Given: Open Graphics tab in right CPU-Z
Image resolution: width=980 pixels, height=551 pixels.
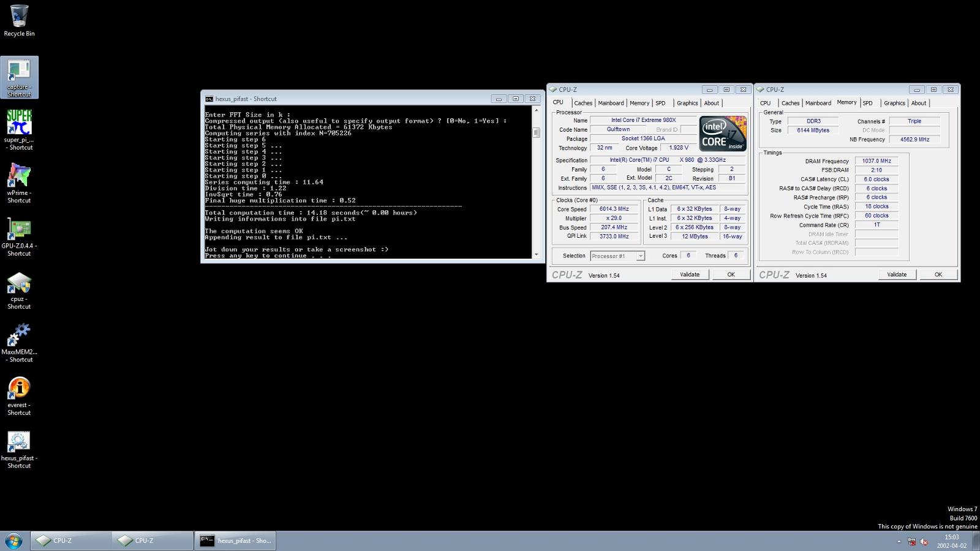Looking at the screenshot, I should coord(894,103).
